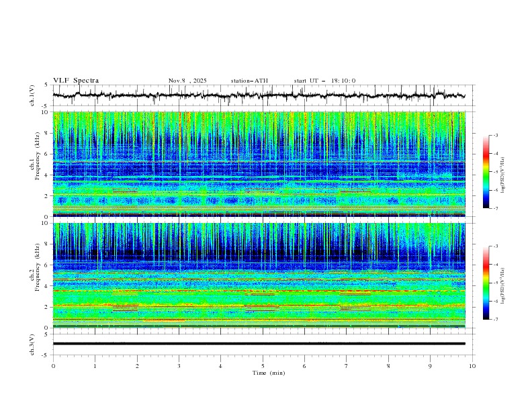Click the ch.1 color bar "log(PSD)(V²/Hz)" label
Screen dimensions: 532x411
point(503,175)
